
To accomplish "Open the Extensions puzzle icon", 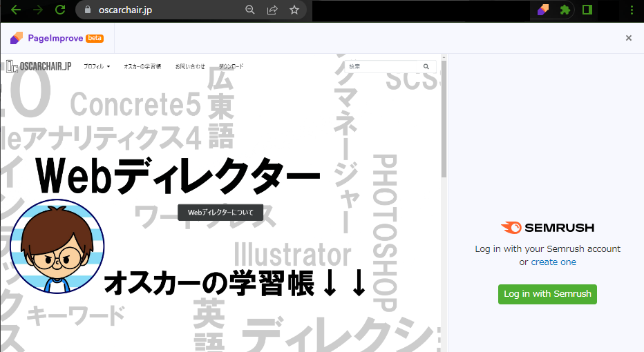I will point(565,10).
